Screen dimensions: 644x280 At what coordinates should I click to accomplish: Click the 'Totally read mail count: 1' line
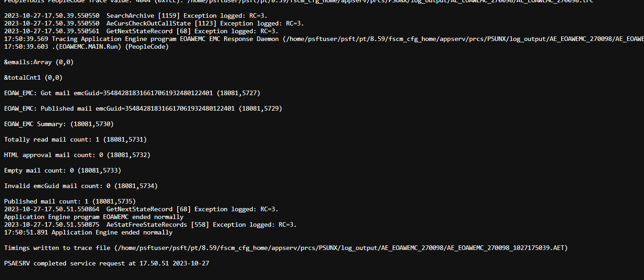(75, 139)
